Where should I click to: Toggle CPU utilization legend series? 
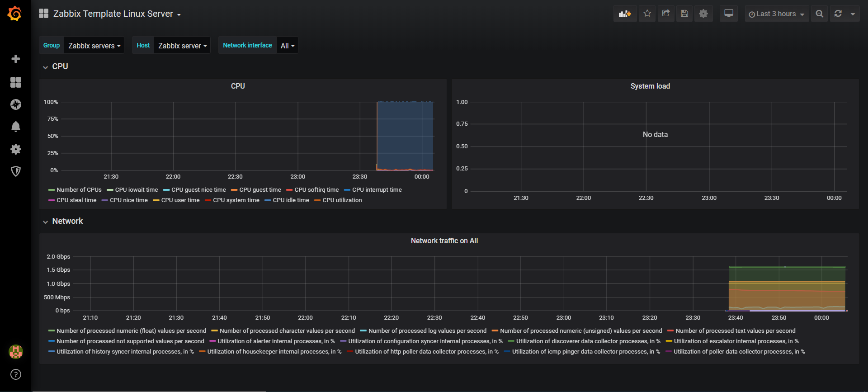[342, 200]
